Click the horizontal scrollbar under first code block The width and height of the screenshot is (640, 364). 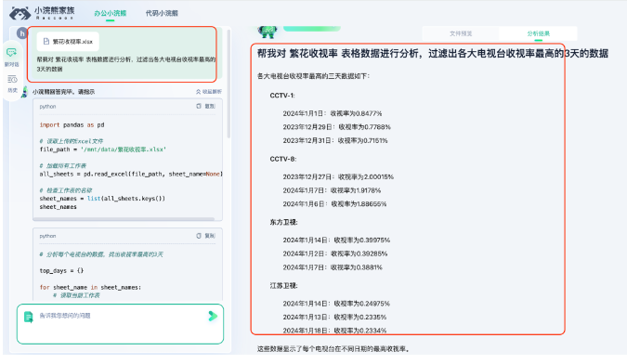tap(124, 219)
